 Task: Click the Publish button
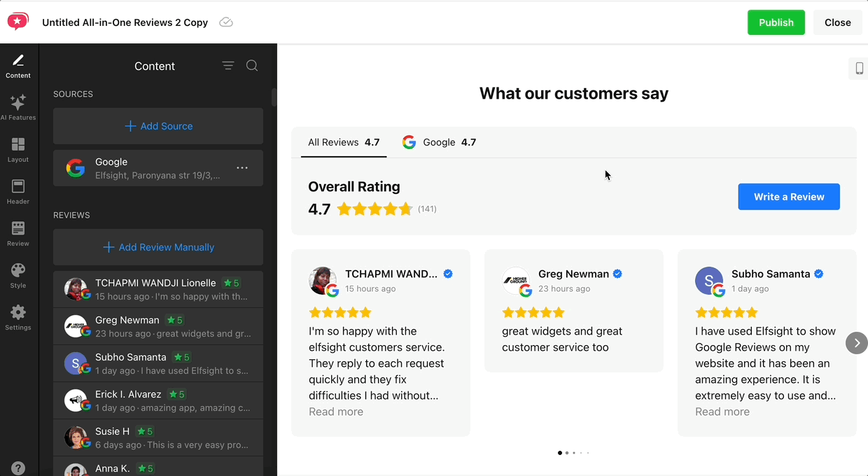776,22
